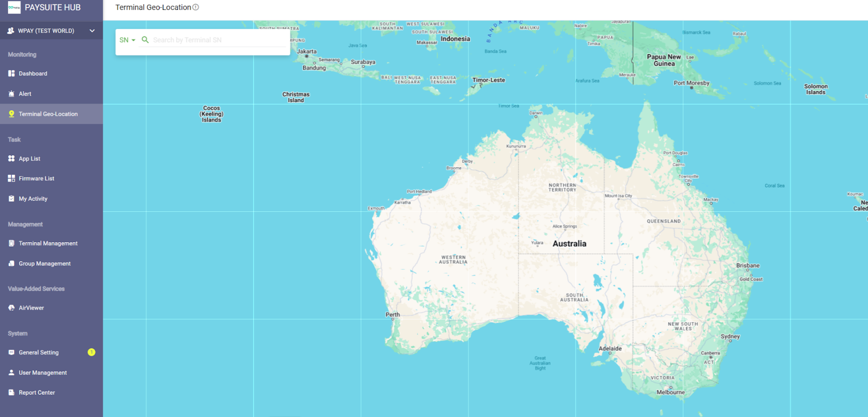Viewport: 868px width, 417px height.
Task: Click the Canberra label on the map
Action: click(710, 353)
